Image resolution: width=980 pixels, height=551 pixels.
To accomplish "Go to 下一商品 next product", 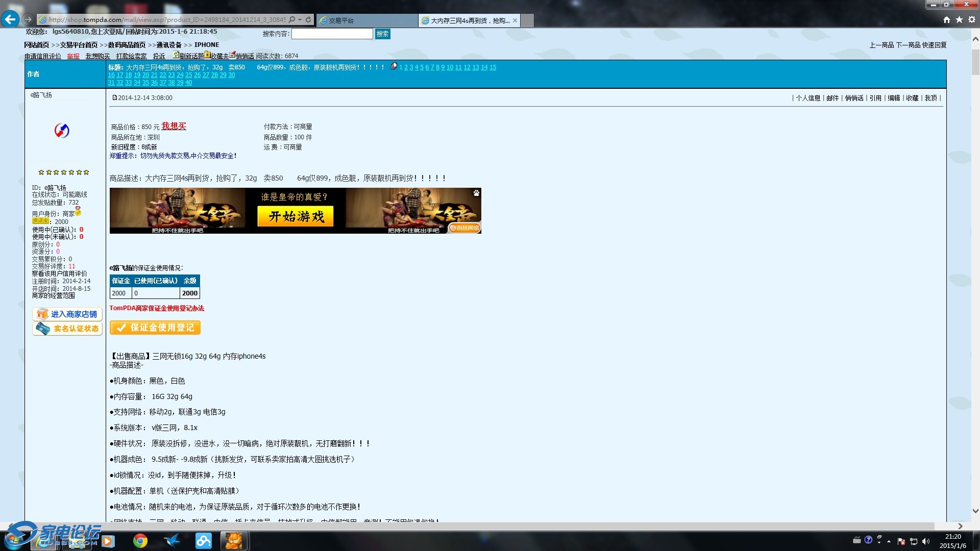I will [908, 45].
